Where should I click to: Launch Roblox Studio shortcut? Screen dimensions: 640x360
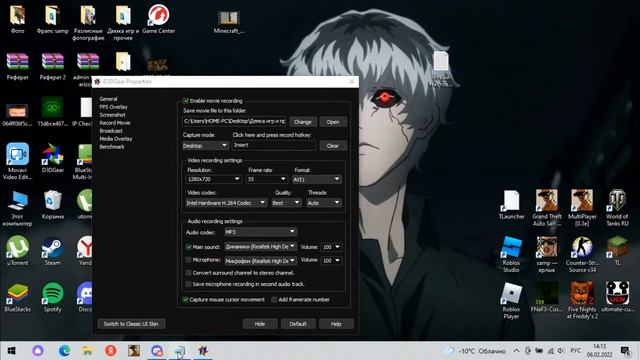(x=511, y=255)
